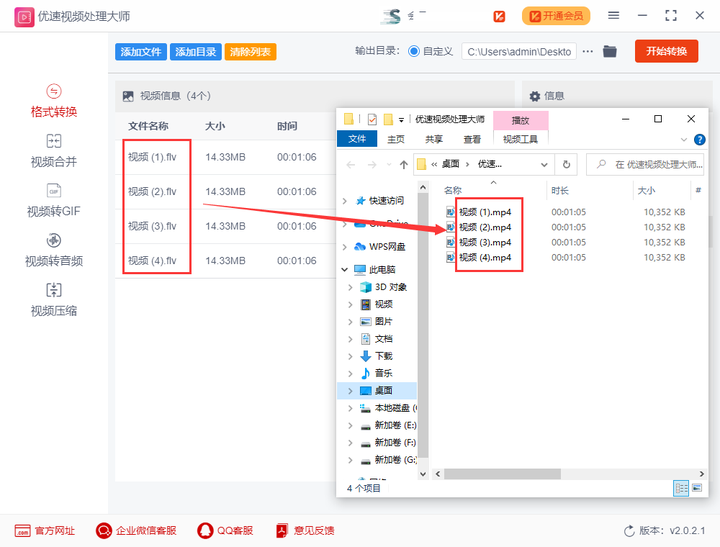Viewport: 720px width, 547px height.
Task: Open 企业微信客服 support link
Action: (x=136, y=531)
